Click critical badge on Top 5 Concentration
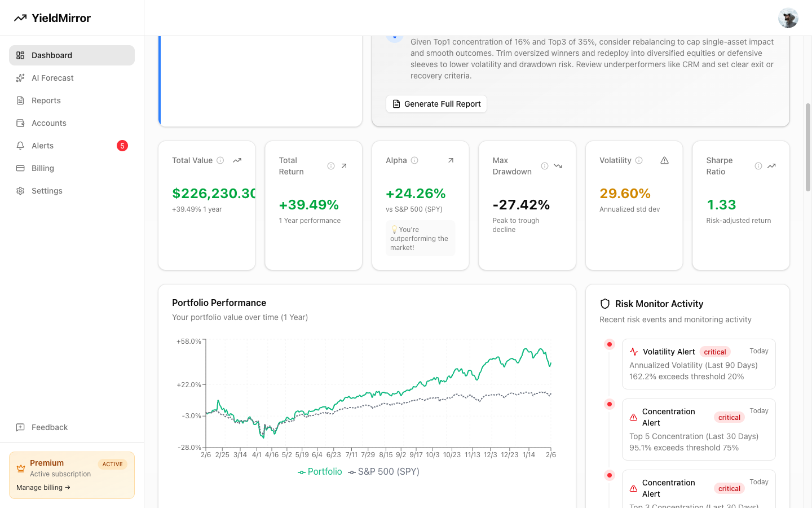812x508 pixels. click(x=730, y=417)
